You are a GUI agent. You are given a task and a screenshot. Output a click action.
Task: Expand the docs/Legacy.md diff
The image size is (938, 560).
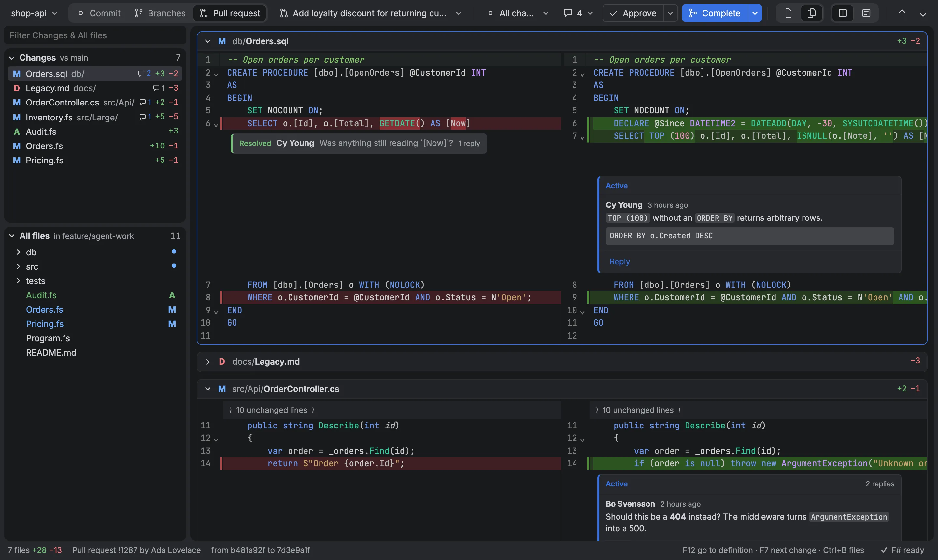click(207, 361)
